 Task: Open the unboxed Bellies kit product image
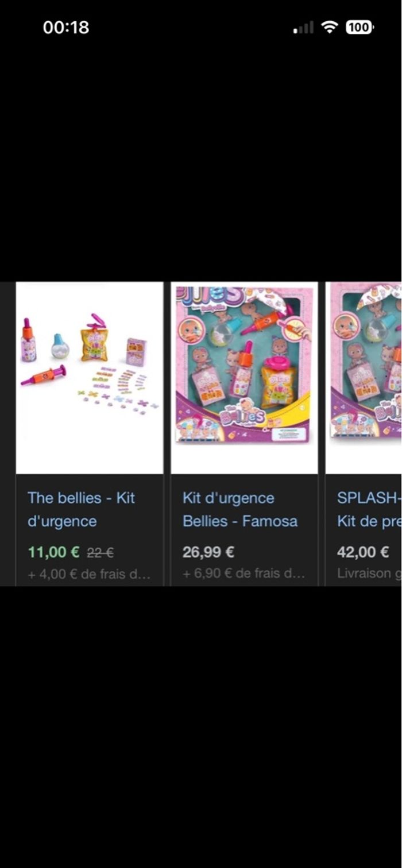point(90,378)
